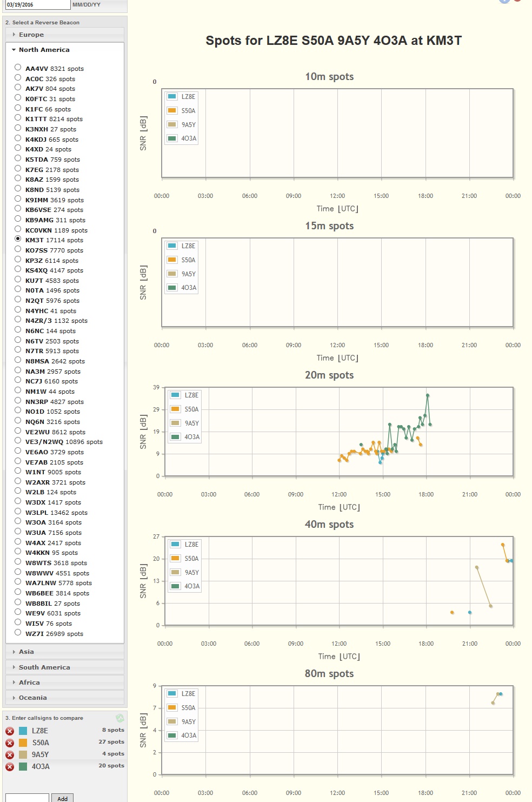Image resolution: width=532 pixels, height=802 pixels.
Task: Click the green refresh icon beside callsigns header
Action: pyautogui.click(x=120, y=718)
